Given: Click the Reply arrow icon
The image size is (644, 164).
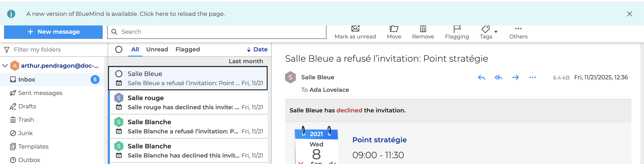Looking at the screenshot, I should (482, 77).
